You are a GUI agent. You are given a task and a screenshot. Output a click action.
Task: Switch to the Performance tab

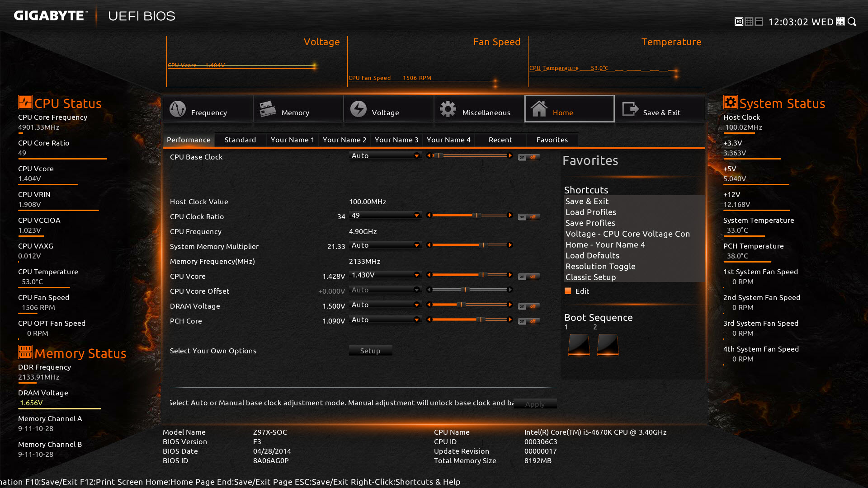(189, 140)
